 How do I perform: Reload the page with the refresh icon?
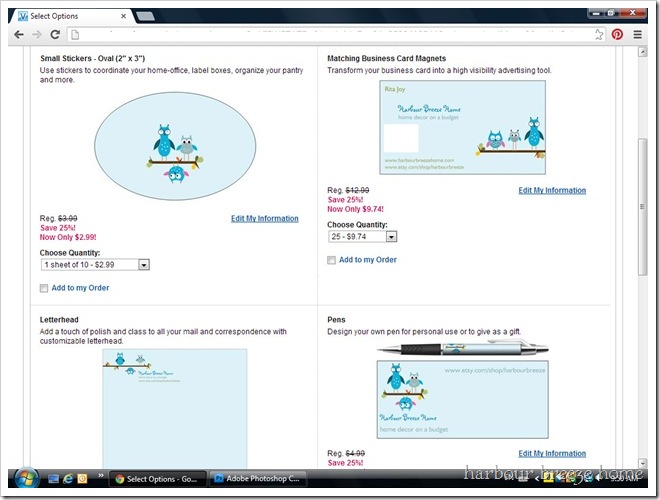(x=55, y=35)
